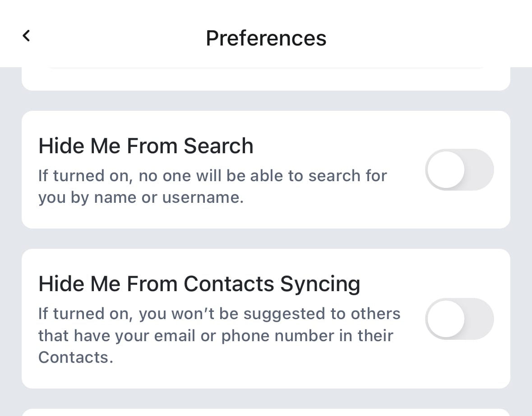Screen dimensions: 532x416
Task: Tap the search-by-name-or-username description text
Action: (212, 176)
